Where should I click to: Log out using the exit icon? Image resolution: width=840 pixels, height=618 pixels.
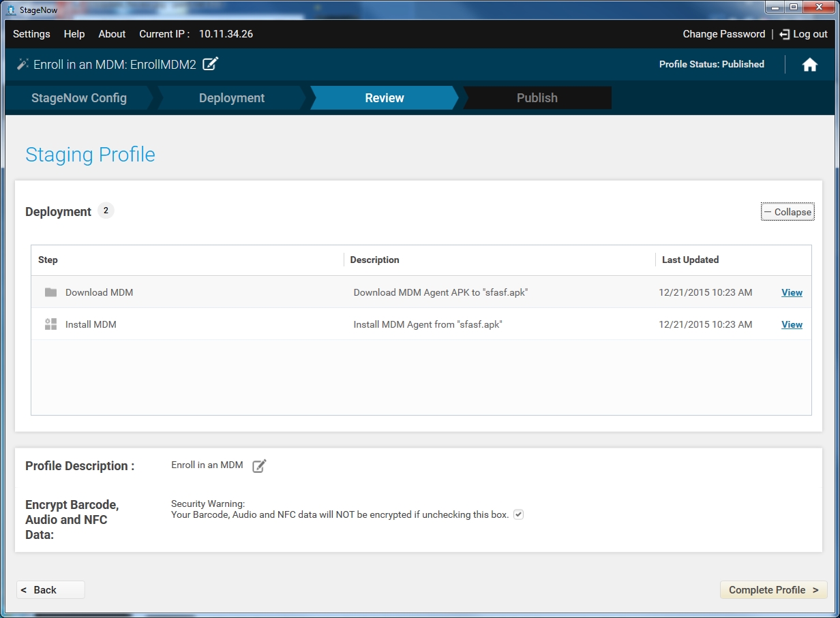coord(785,34)
